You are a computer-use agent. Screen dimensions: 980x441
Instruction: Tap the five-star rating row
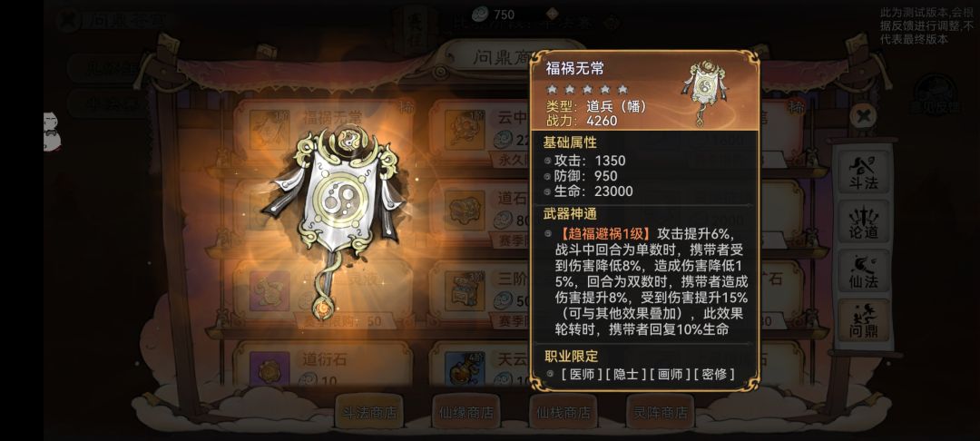click(587, 89)
